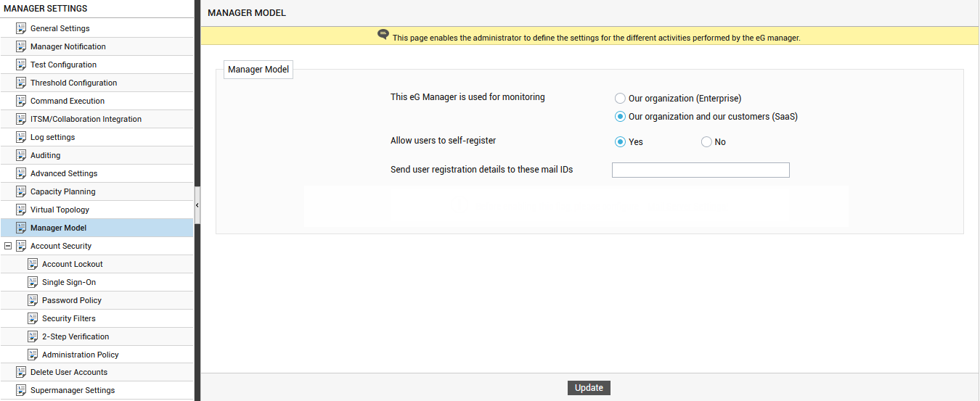The image size is (980, 401).
Task: Open General Settings in the sidebar
Action: (x=60, y=28)
